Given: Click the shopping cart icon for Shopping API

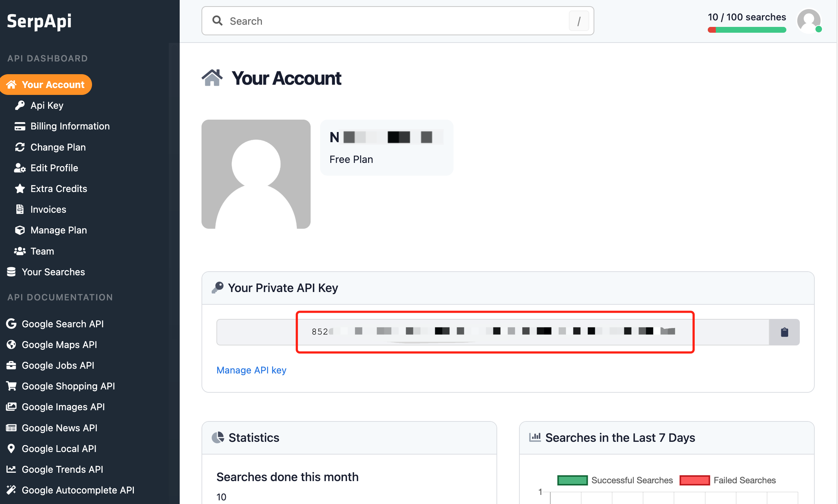Looking at the screenshot, I should 11,386.
